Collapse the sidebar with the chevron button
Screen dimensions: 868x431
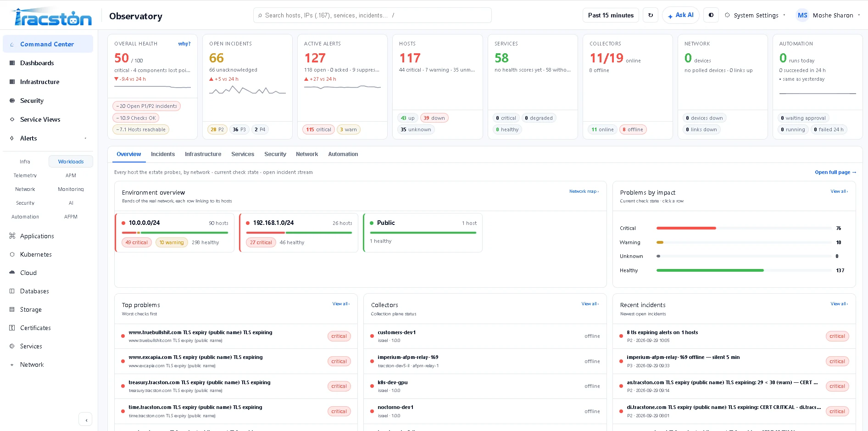pos(86,420)
